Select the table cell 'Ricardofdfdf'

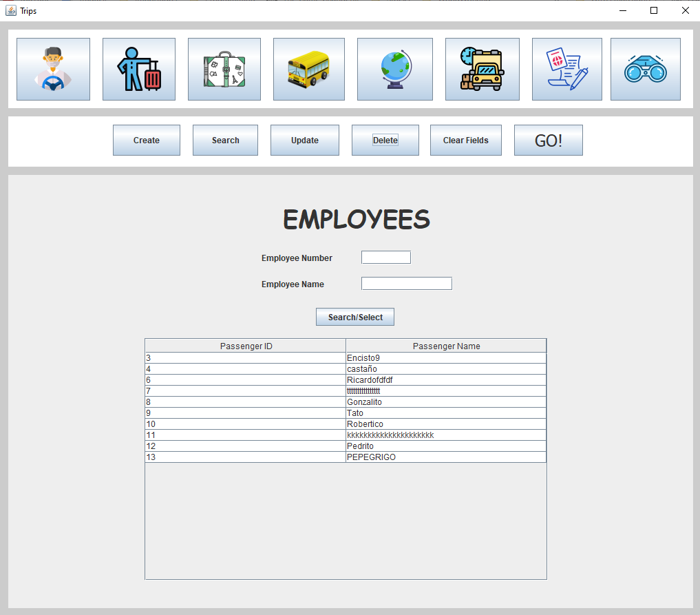[446, 380]
